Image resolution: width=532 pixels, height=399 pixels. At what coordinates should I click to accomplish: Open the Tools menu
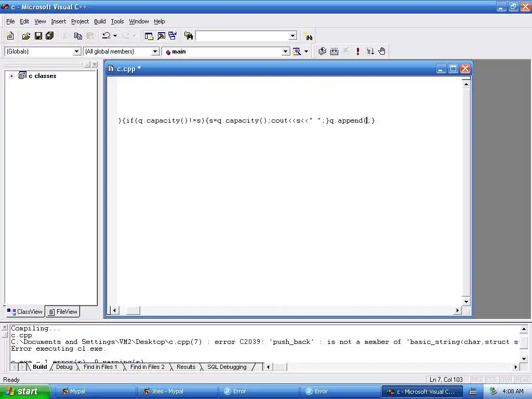point(117,21)
